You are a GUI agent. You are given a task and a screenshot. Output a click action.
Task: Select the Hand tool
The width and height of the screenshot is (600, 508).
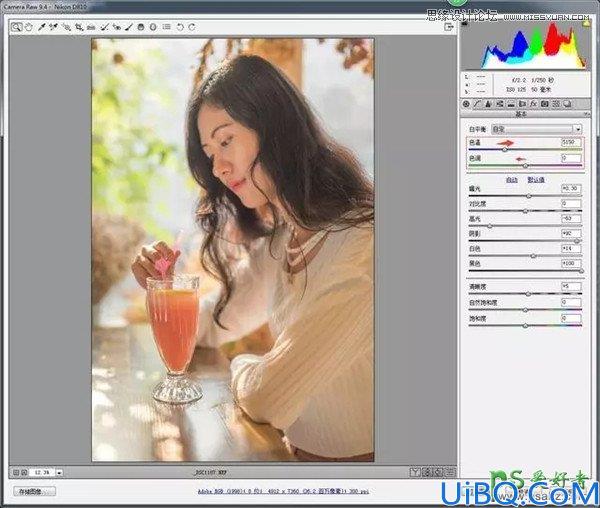[29, 27]
